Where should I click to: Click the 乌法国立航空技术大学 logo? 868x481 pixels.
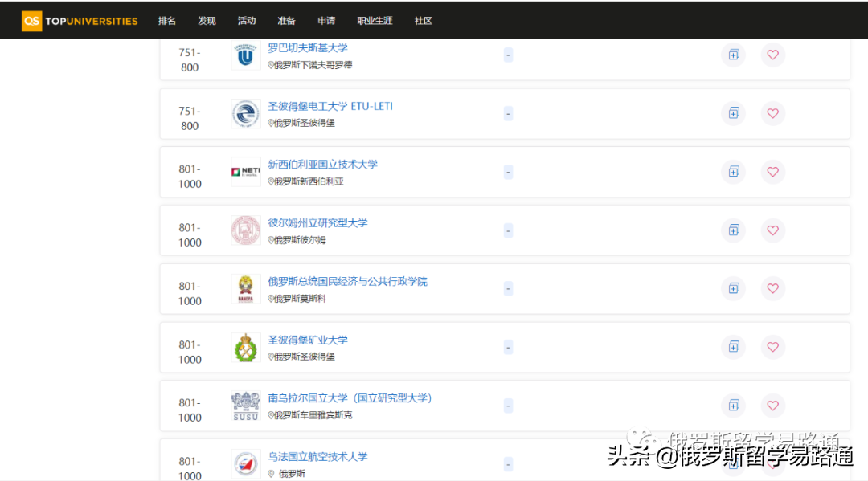[246, 464]
